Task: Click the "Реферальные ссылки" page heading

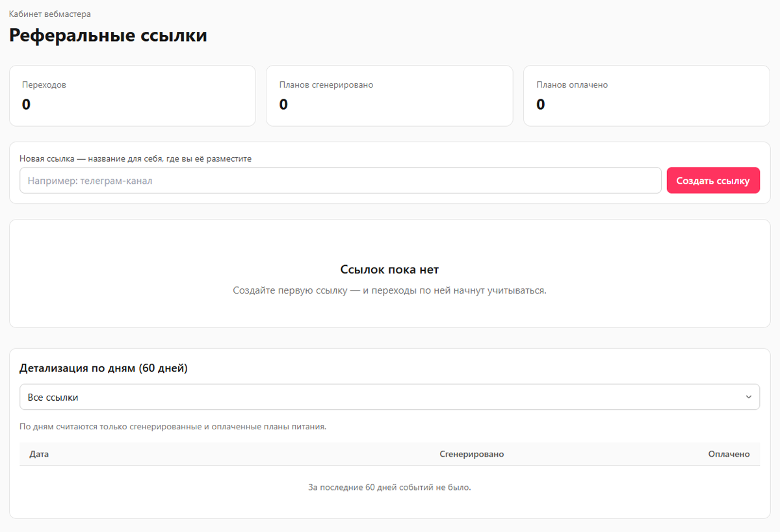Action: point(108,35)
